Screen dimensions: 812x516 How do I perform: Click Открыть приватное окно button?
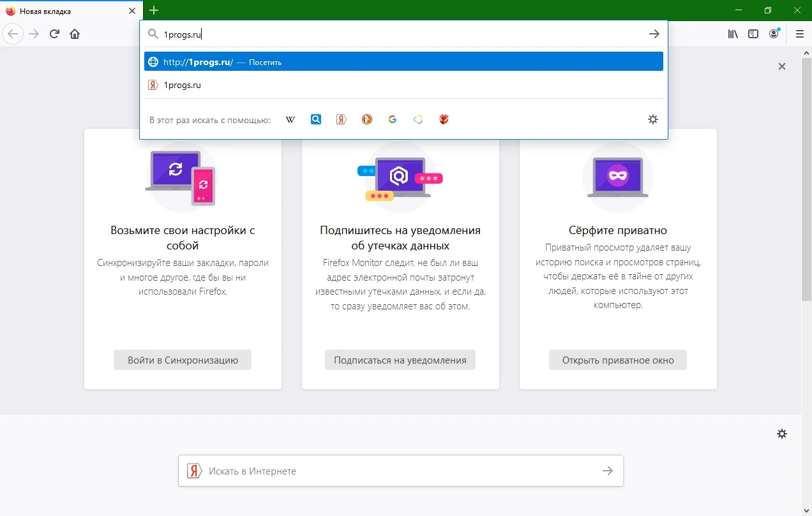(618, 360)
